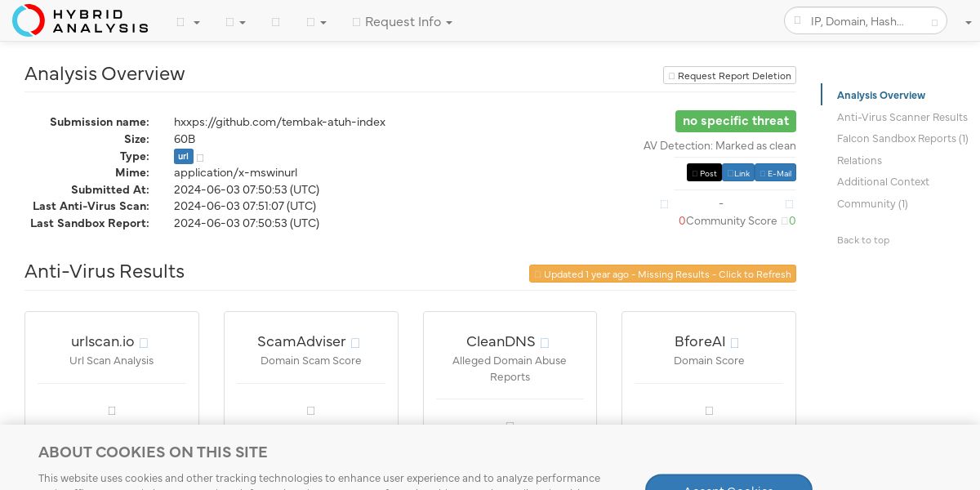Click the ABOUT COOKIES ON THIS SITE heading
Image resolution: width=980 pixels, height=490 pixels.
click(x=153, y=452)
